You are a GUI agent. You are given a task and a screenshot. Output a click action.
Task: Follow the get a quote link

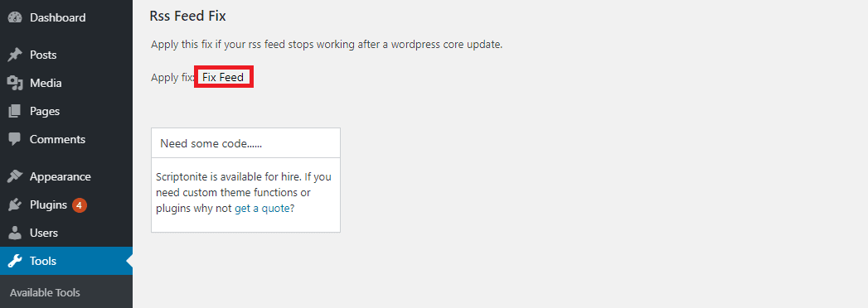pyautogui.click(x=262, y=209)
